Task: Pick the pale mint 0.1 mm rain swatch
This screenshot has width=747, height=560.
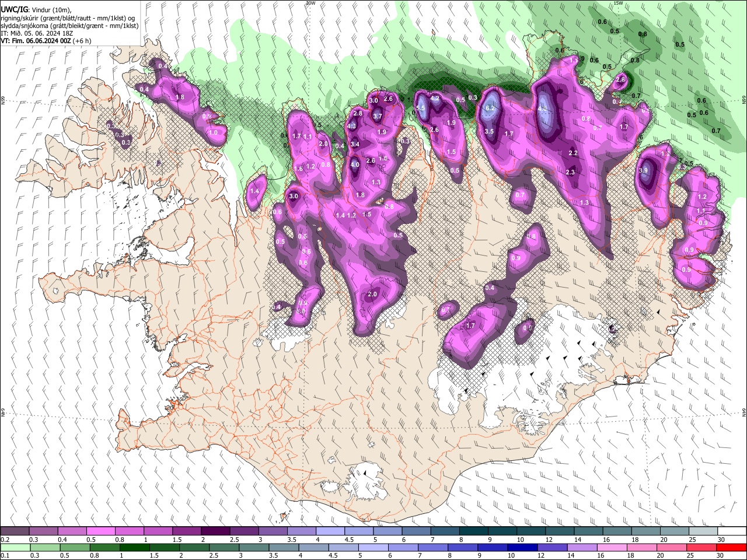Action: coord(15,547)
